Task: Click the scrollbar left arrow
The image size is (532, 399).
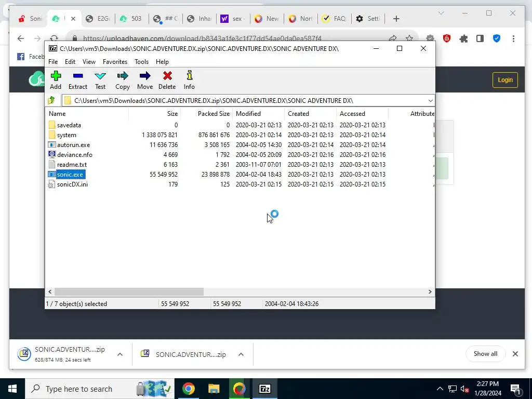Action: click(50, 292)
